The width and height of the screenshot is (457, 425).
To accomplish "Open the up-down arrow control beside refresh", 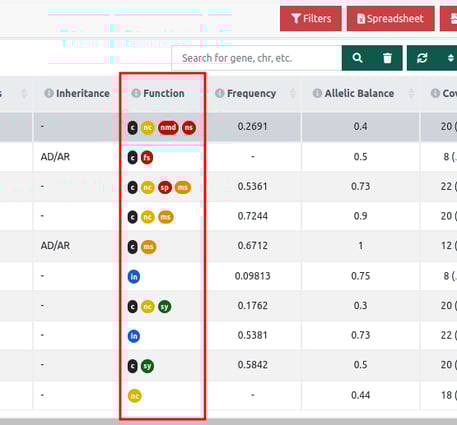I will 450,58.
